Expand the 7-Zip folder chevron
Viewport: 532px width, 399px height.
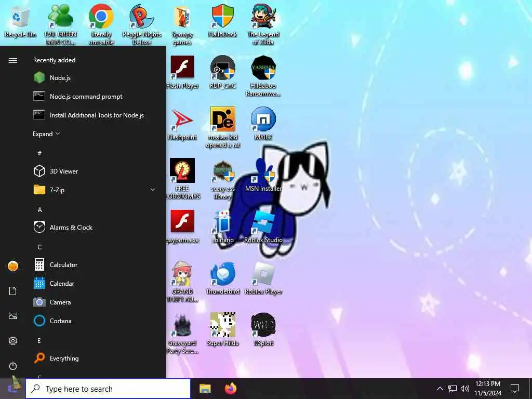click(x=153, y=190)
